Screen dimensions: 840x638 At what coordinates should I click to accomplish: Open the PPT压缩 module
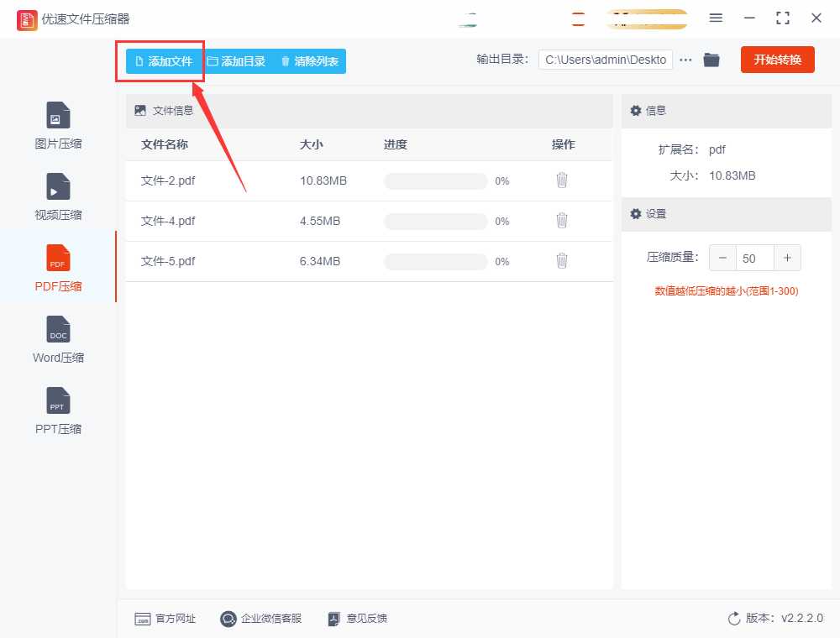pyautogui.click(x=58, y=411)
